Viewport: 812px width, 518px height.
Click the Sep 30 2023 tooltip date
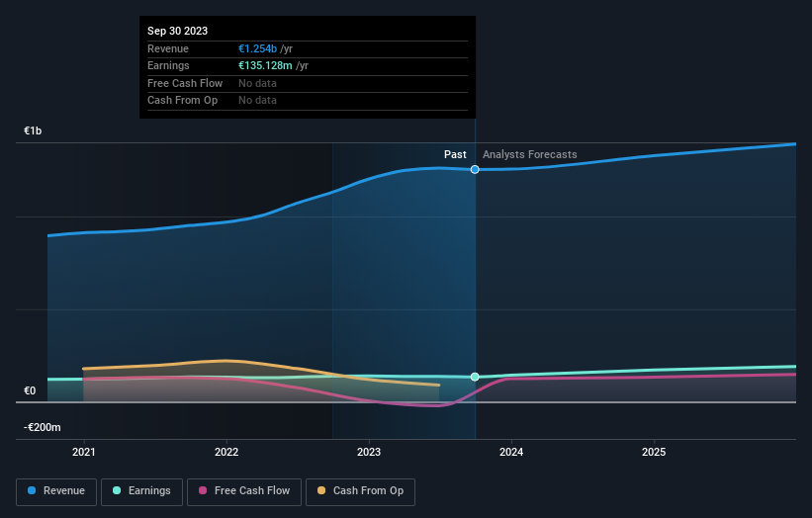178,31
